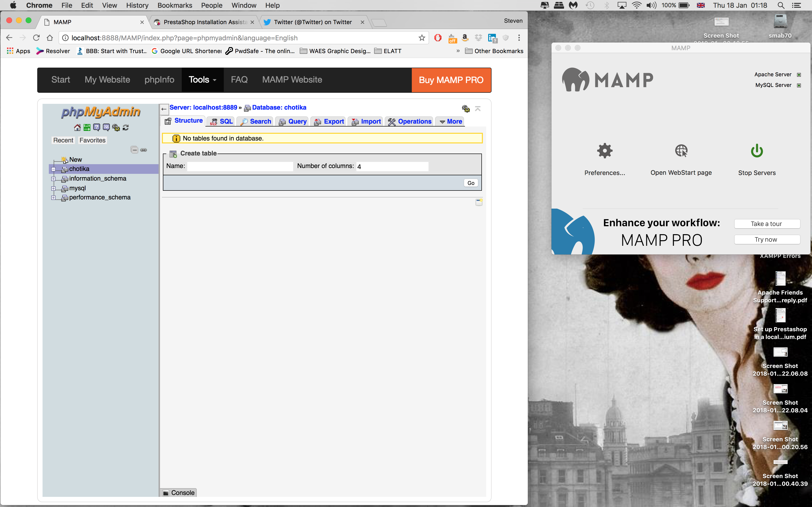Open the Tools dropdown in MAMP navbar
The width and height of the screenshot is (812, 507).
tap(202, 80)
